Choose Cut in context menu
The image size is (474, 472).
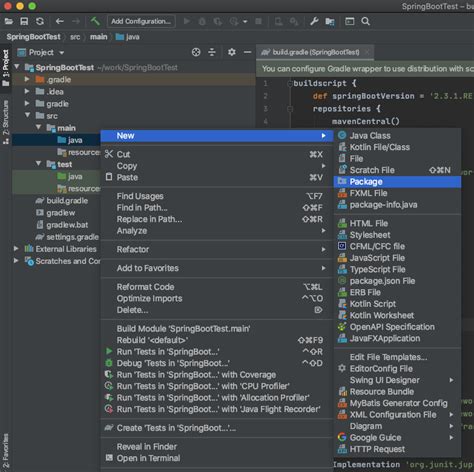[217, 154]
